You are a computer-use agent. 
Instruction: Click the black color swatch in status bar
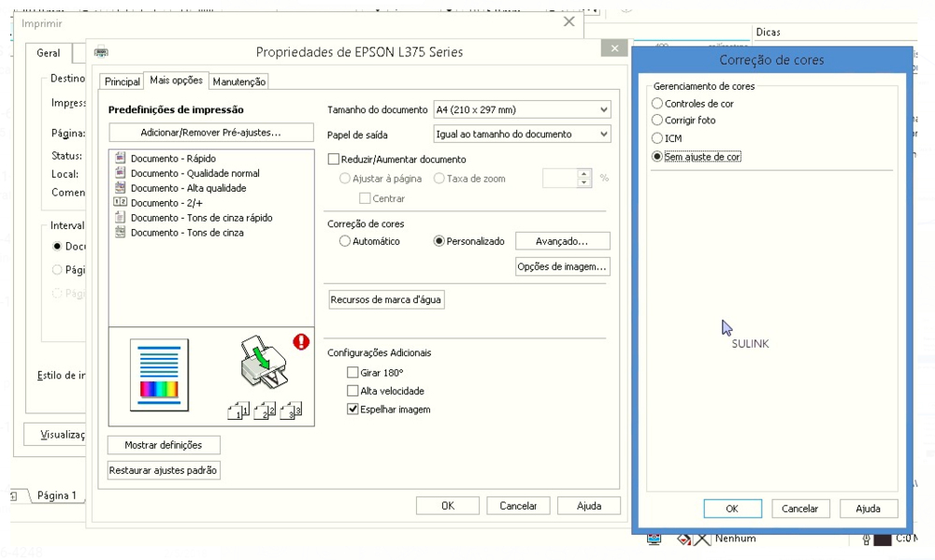click(882, 539)
